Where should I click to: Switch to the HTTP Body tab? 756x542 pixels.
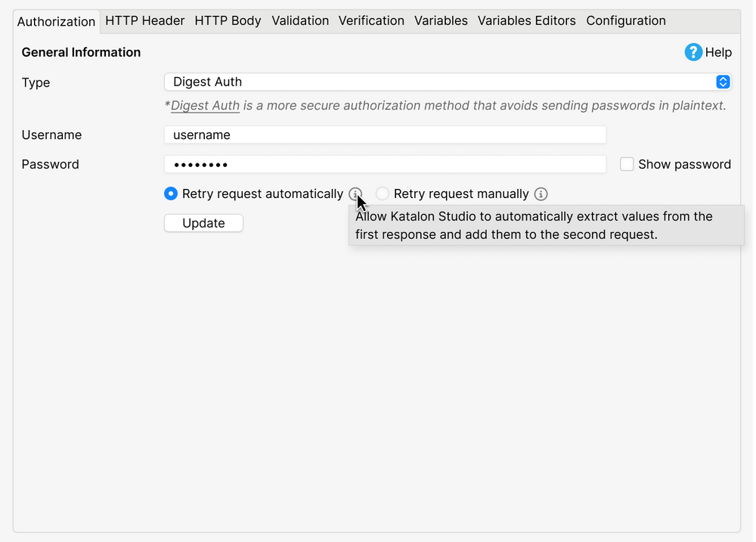228,20
